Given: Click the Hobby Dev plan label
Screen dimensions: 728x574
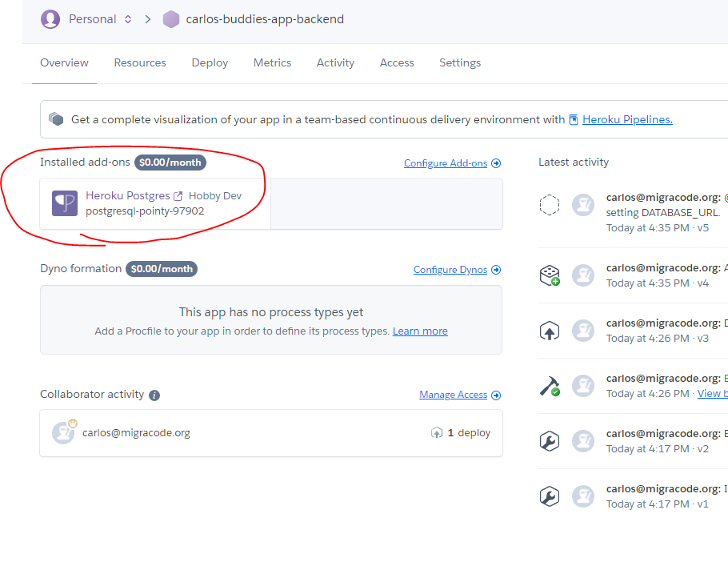Looking at the screenshot, I should click(x=215, y=195).
